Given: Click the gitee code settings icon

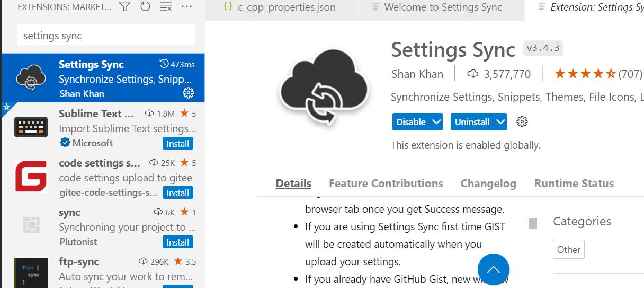Looking at the screenshot, I should point(31,176).
